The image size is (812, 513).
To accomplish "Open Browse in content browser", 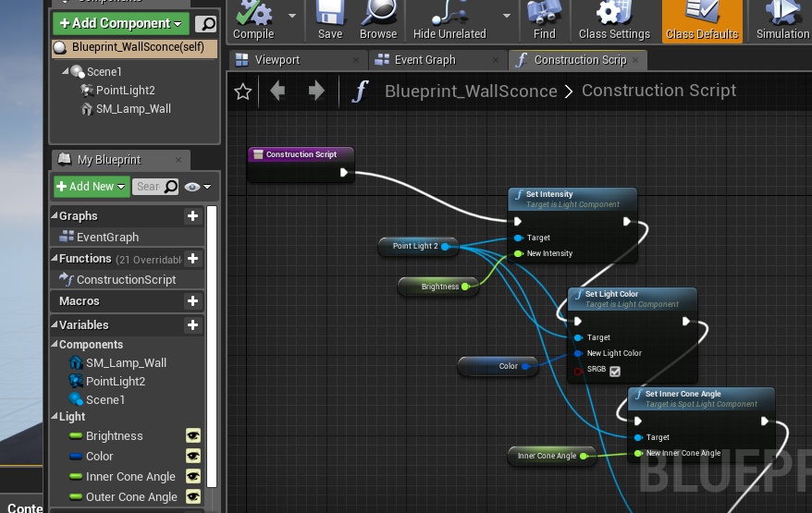I will pos(378,13).
